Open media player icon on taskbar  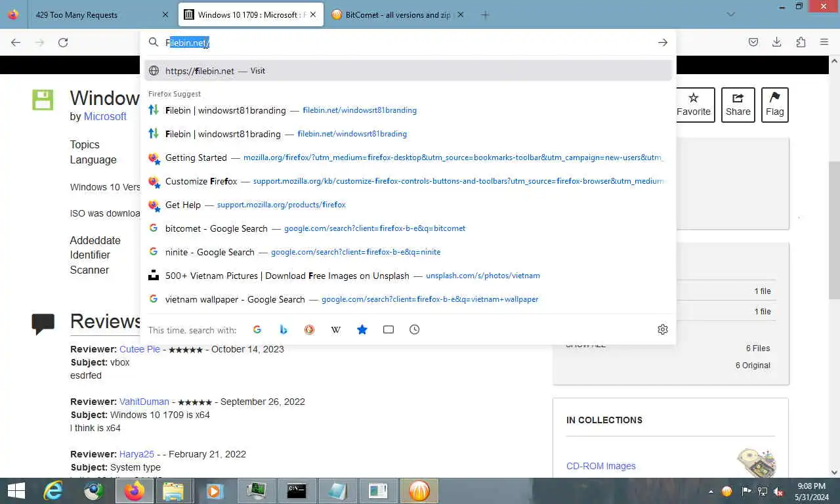[214, 491]
